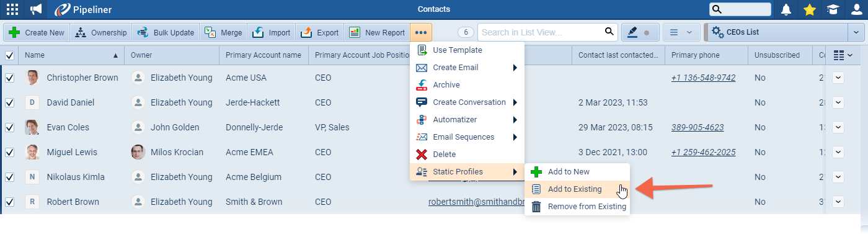Uncheck the Evan Coles row checkbox
This screenshot has height=234, width=868.
coord(9,127)
